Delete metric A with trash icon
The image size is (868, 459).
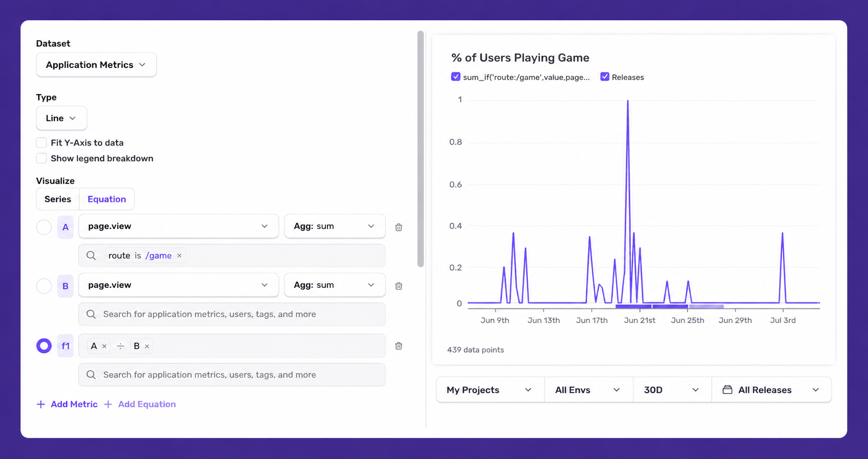click(399, 227)
